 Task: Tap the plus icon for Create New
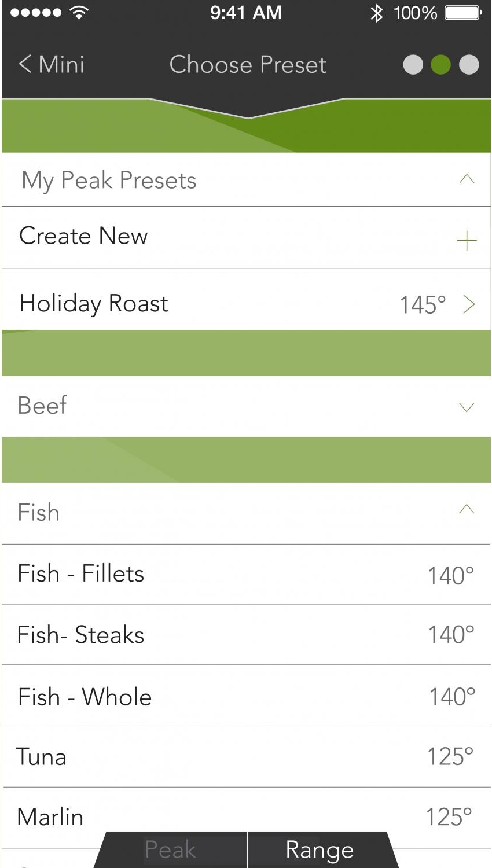tap(467, 240)
